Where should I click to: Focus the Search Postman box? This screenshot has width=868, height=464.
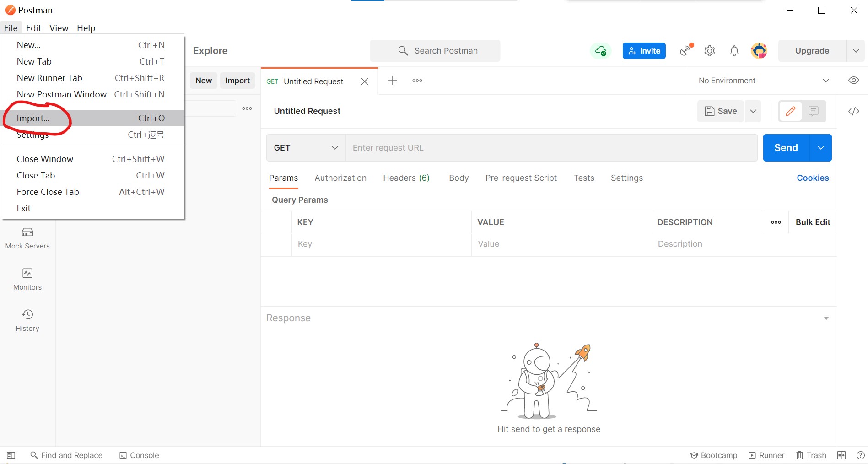tap(435, 51)
